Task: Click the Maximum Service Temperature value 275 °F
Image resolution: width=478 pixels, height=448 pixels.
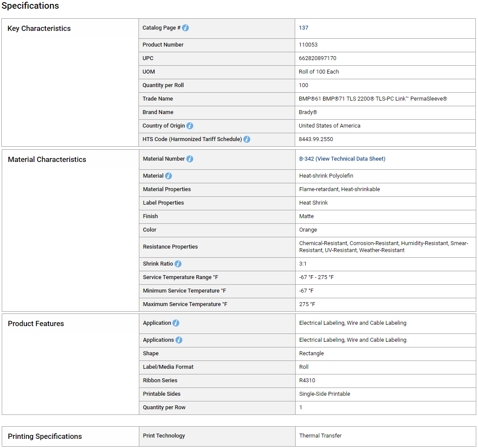Action: [307, 304]
